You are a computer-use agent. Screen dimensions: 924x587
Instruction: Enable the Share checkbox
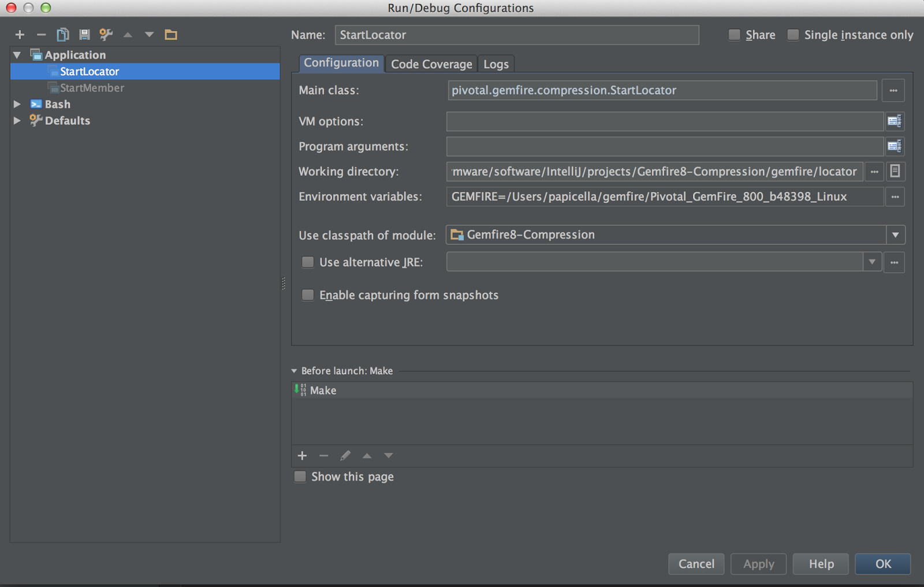(734, 35)
